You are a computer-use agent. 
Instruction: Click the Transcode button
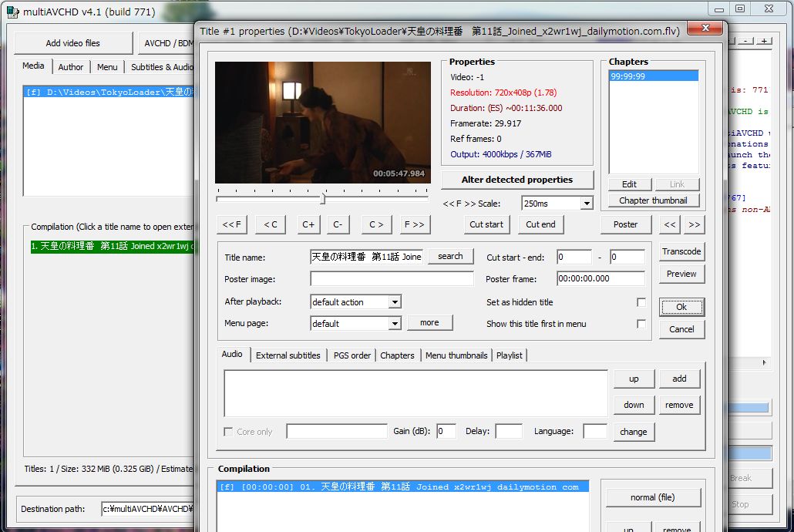coord(681,252)
